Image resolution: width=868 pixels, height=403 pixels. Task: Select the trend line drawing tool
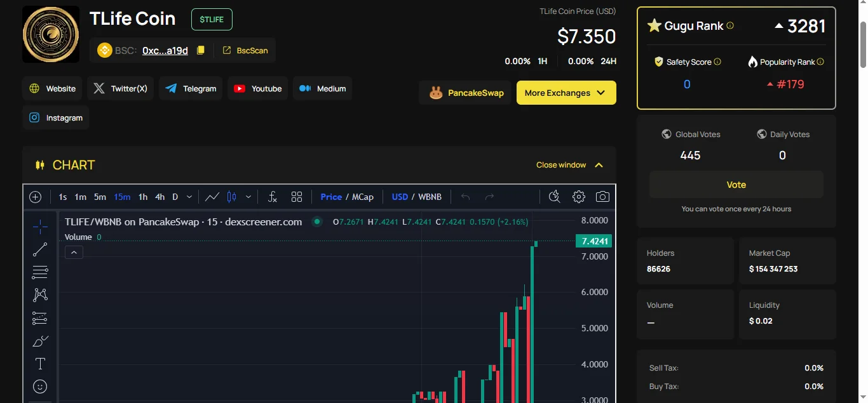tap(40, 249)
